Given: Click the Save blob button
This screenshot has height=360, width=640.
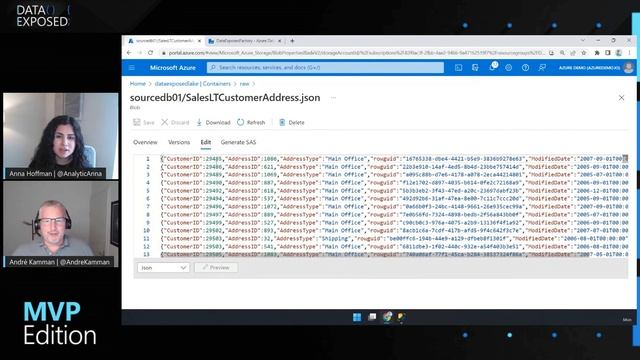Looking at the screenshot, I should point(144,122).
